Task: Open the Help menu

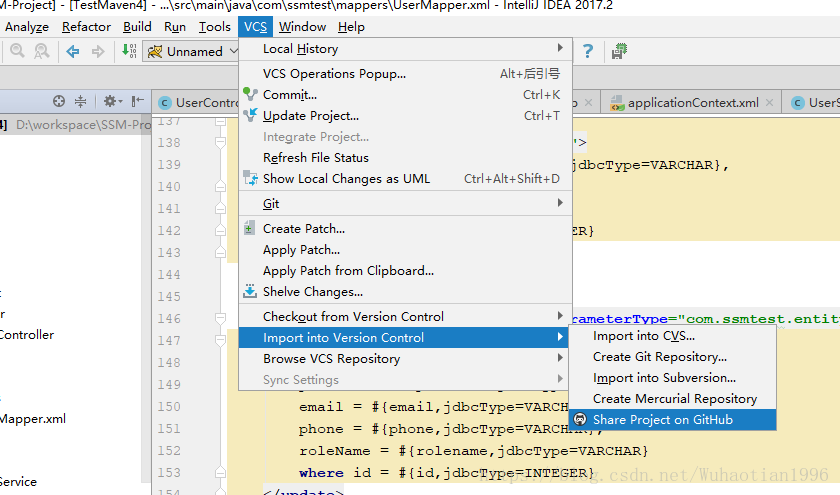Action: (x=351, y=27)
